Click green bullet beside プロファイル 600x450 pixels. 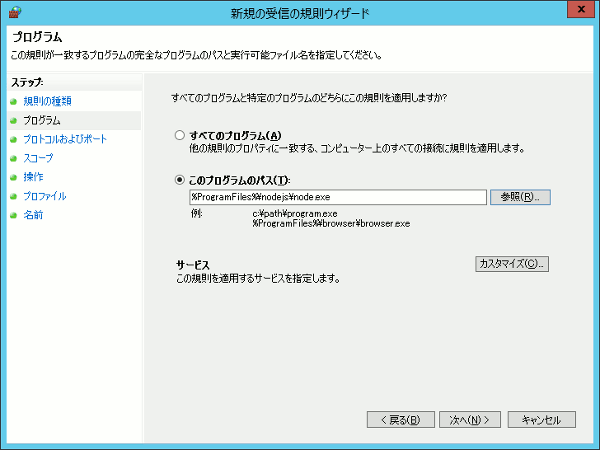(x=14, y=196)
